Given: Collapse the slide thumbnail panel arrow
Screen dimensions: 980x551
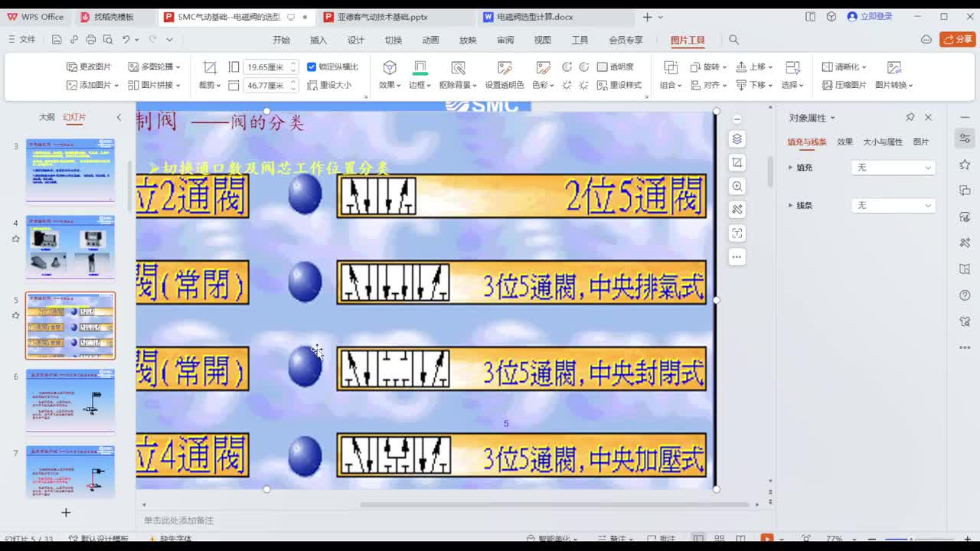Looking at the screenshot, I should click(119, 117).
